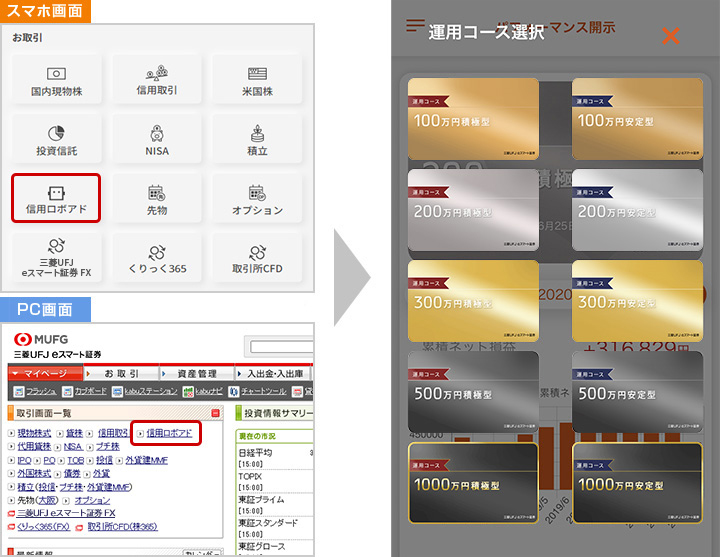Open TOB link
The height and width of the screenshot is (557, 720).
point(75,460)
